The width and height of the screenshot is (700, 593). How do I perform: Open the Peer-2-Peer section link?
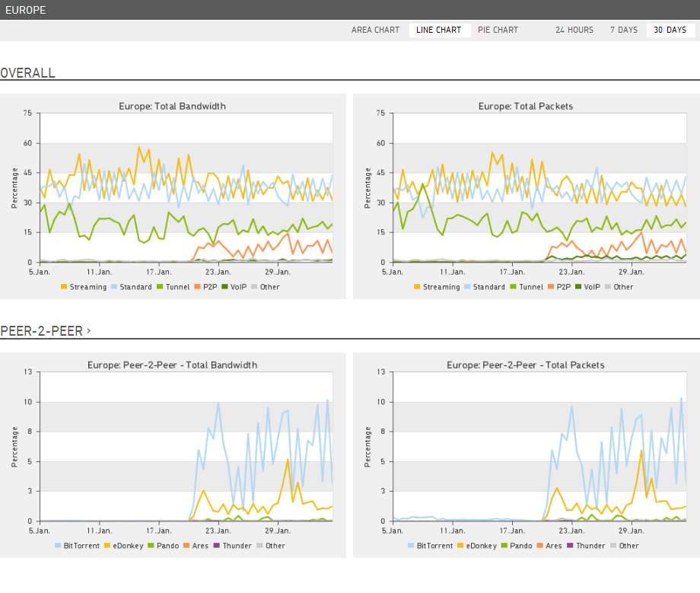pos(46,331)
